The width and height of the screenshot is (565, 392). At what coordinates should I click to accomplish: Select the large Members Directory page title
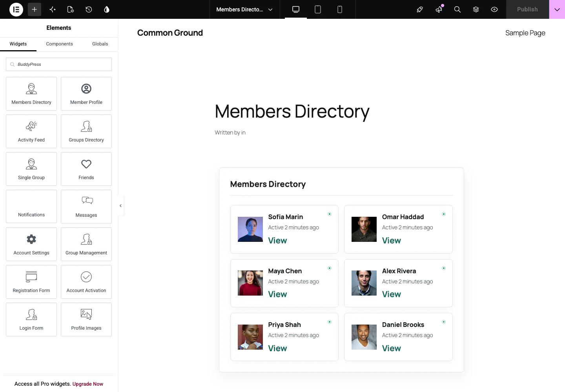tap(292, 112)
